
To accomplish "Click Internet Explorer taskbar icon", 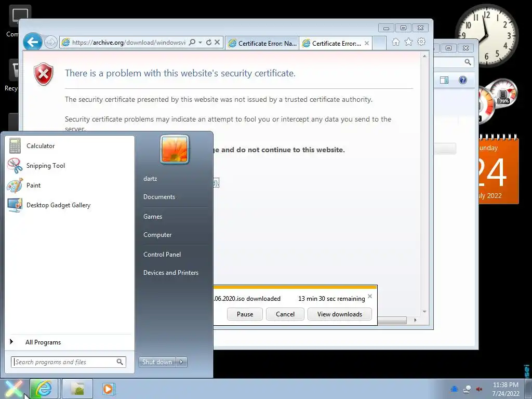I will pyautogui.click(x=44, y=389).
